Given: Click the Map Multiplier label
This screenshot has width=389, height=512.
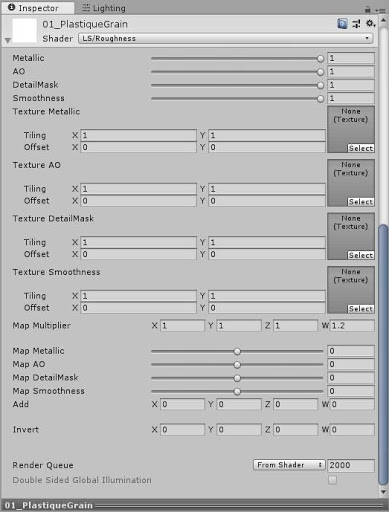Looking at the screenshot, I should (42, 325).
